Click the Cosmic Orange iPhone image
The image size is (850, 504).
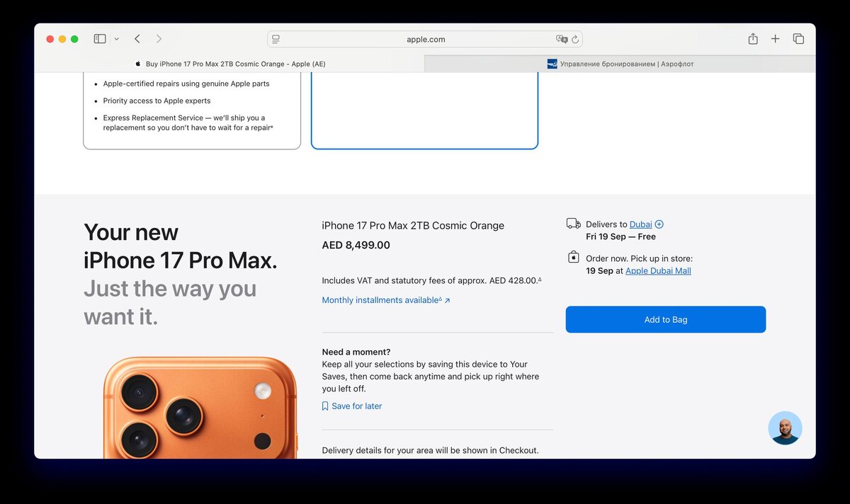[200, 407]
